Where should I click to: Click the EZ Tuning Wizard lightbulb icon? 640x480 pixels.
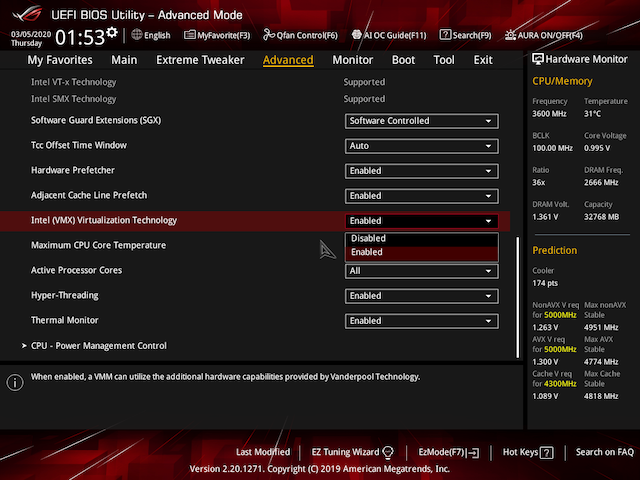[x=388, y=452]
